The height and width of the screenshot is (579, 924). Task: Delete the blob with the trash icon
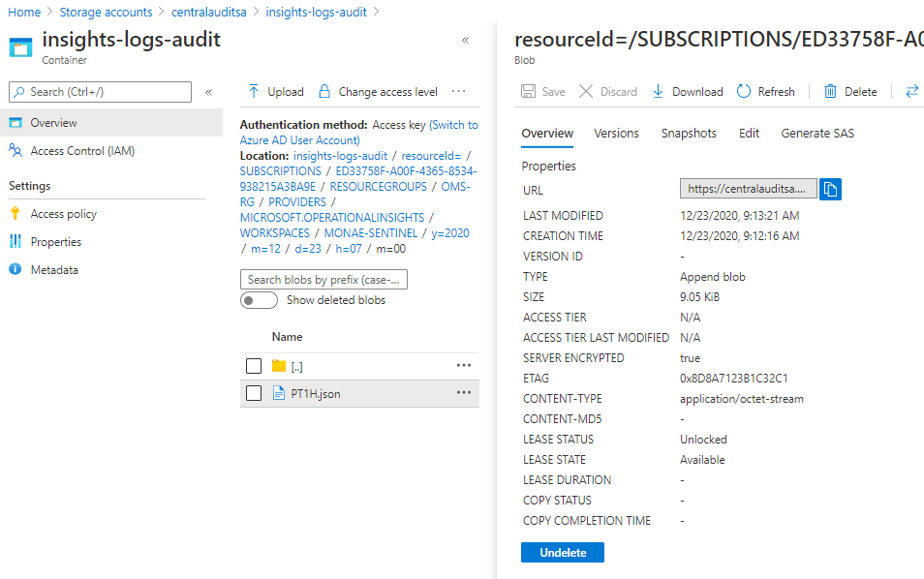tap(850, 90)
